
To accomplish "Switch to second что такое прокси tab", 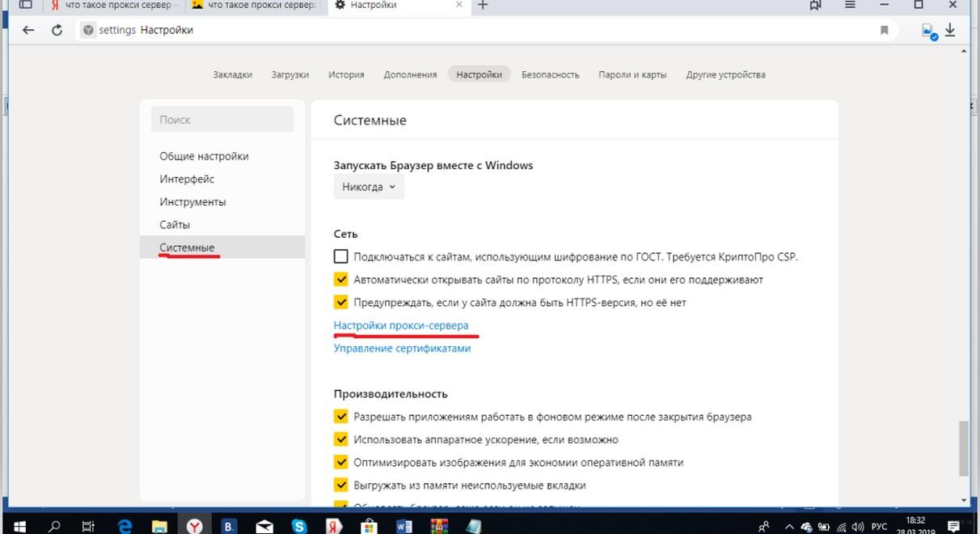I will pyautogui.click(x=256, y=5).
